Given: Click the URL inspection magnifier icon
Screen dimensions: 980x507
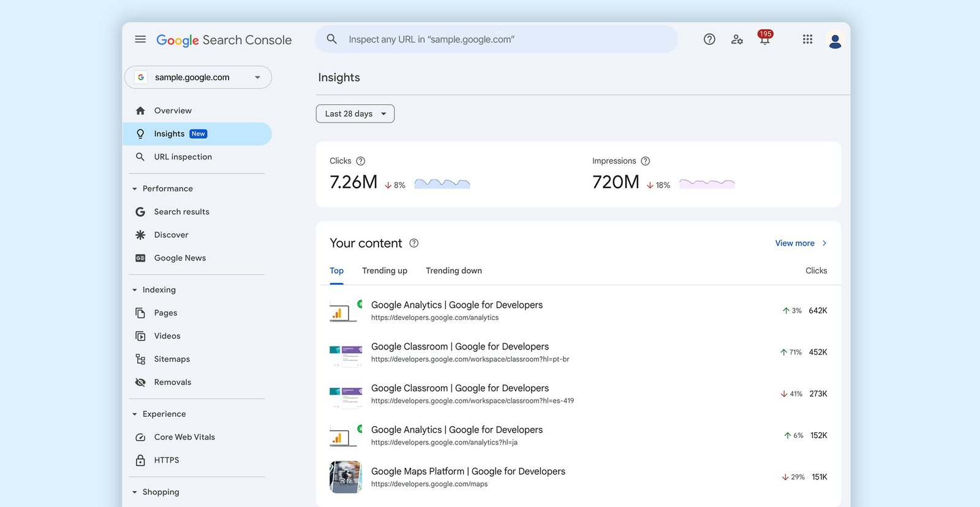Looking at the screenshot, I should (140, 157).
